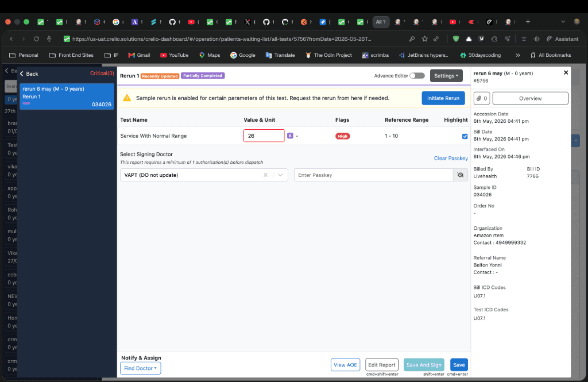588x382 pixels.
Task: Open attachments paperclip button
Action: (x=482, y=98)
